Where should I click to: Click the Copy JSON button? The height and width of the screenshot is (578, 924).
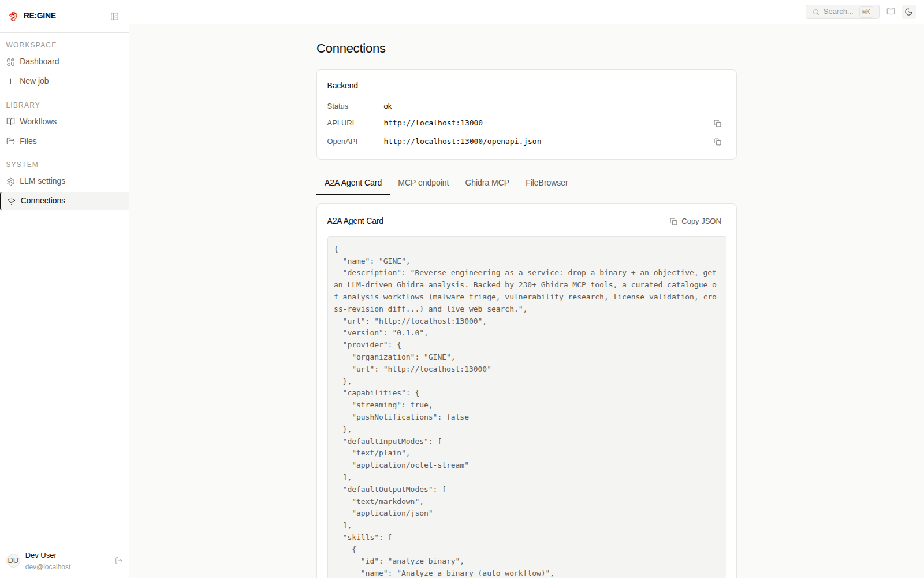point(695,221)
